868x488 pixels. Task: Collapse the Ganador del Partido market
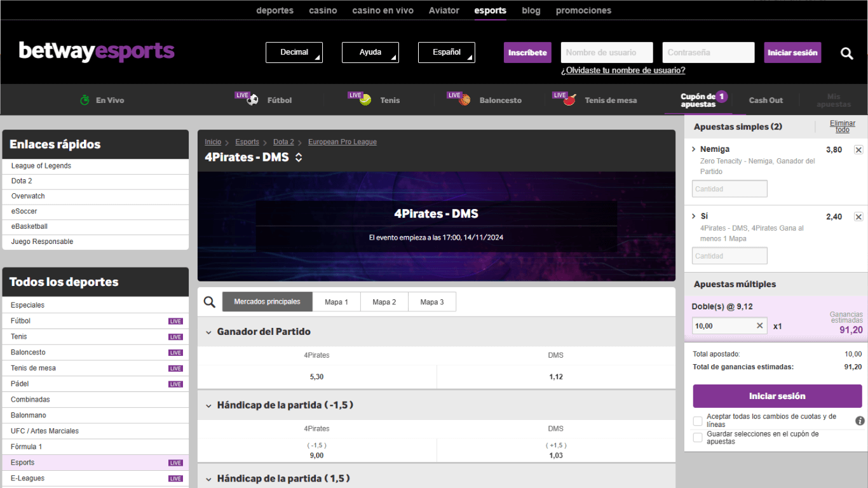(208, 332)
